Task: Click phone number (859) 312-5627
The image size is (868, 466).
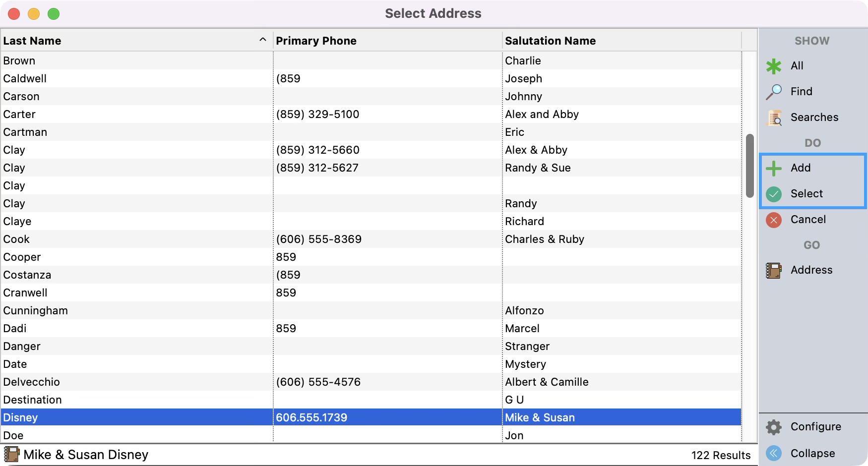Action: pyautogui.click(x=317, y=168)
